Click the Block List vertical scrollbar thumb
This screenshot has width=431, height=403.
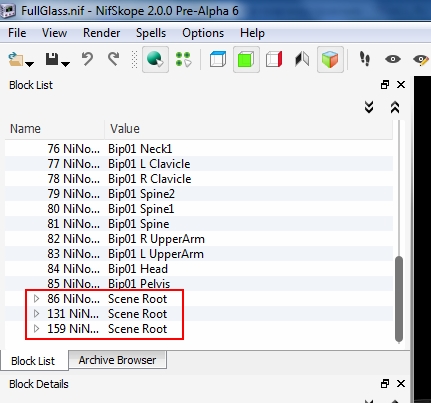click(x=399, y=299)
